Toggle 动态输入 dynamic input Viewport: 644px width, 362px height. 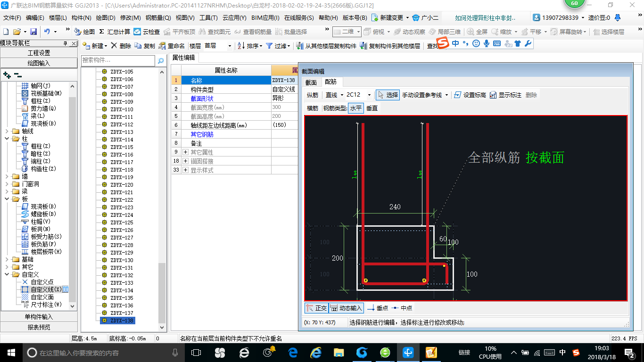346,308
